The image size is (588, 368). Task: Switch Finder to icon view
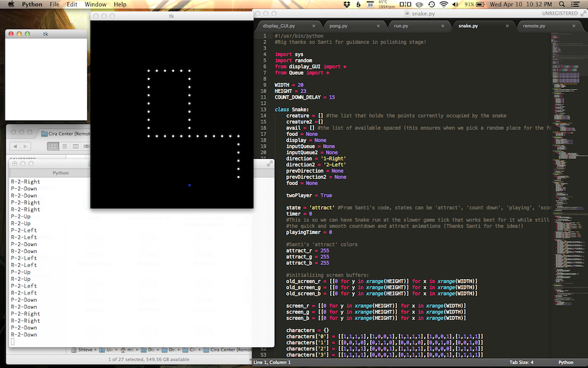tap(53, 147)
